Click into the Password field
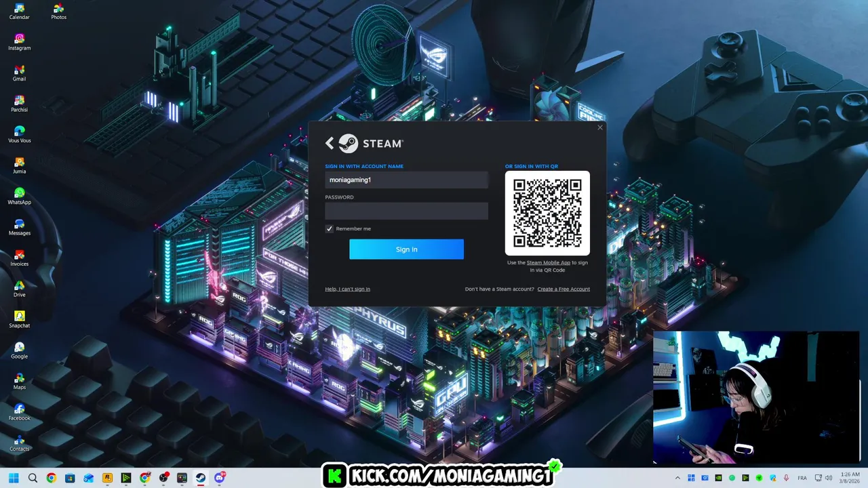 point(406,211)
